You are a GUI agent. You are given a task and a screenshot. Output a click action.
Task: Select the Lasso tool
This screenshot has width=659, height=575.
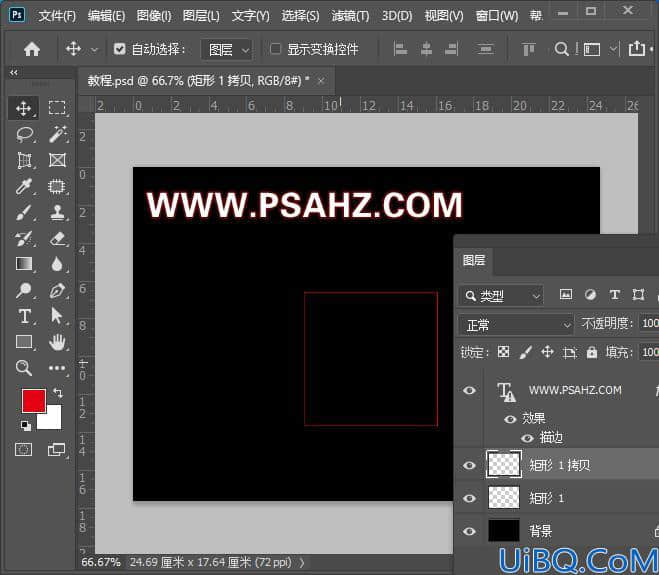(x=24, y=134)
